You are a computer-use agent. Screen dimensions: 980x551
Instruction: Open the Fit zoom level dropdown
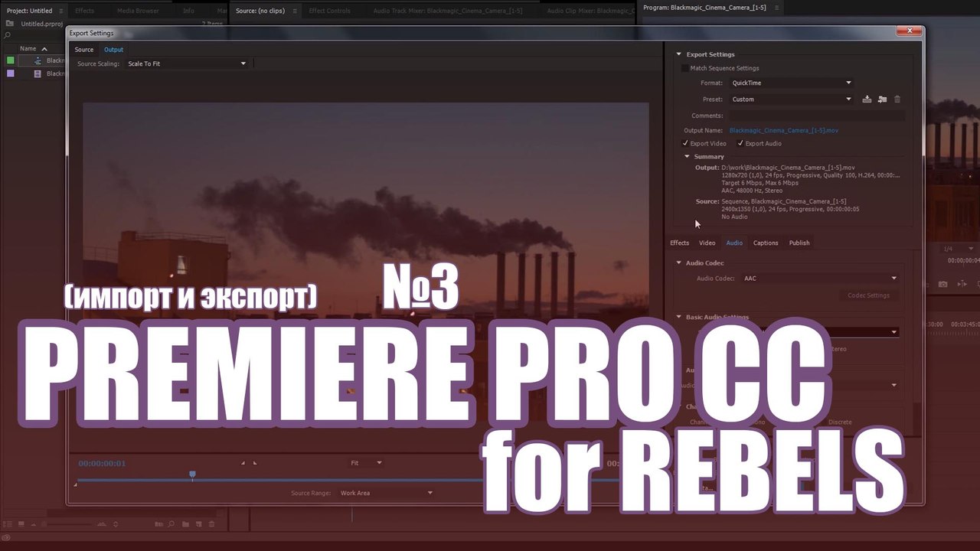coord(365,463)
